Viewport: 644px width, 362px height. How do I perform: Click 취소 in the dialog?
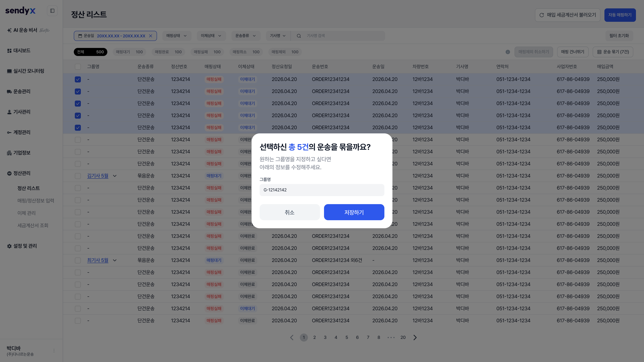[x=289, y=212]
